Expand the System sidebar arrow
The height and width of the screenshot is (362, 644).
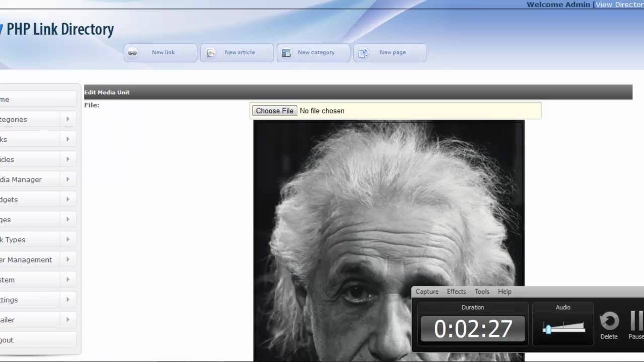click(x=68, y=280)
